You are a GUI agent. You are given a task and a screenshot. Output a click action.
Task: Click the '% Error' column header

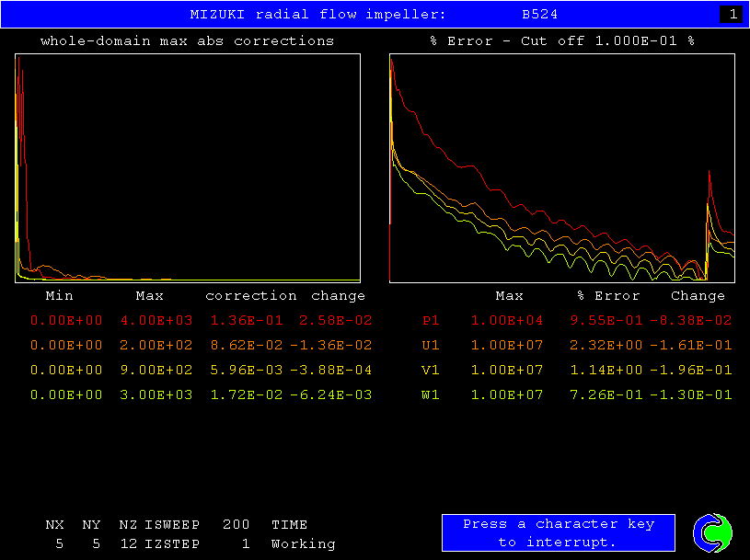(608, 296)
